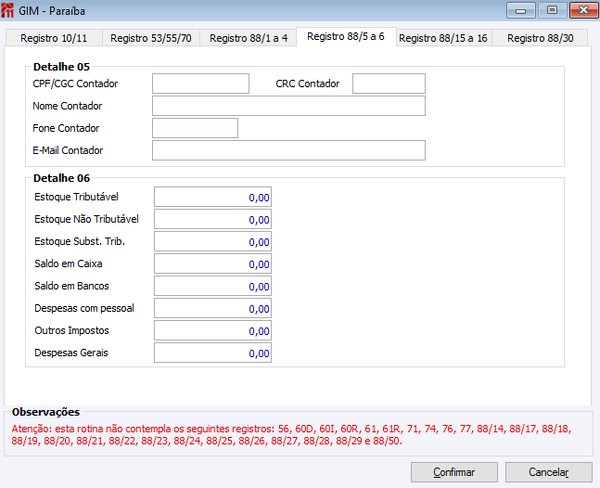Click the Despesas Gerais label

72,353
